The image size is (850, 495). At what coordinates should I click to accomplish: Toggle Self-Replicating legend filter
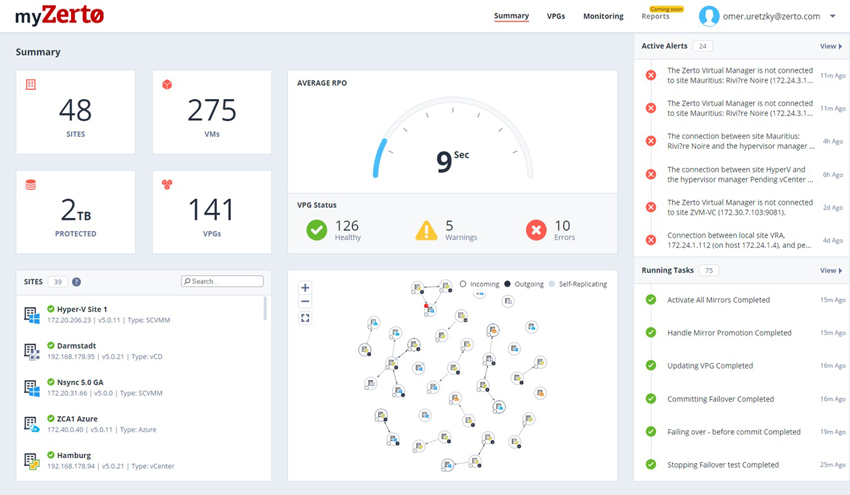(578, 284)
